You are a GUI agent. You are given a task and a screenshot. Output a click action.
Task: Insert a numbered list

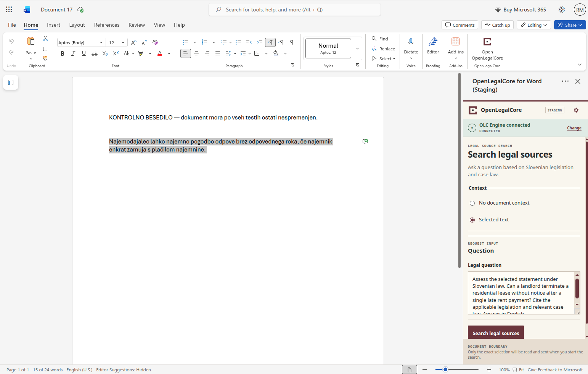click(205, 42)
